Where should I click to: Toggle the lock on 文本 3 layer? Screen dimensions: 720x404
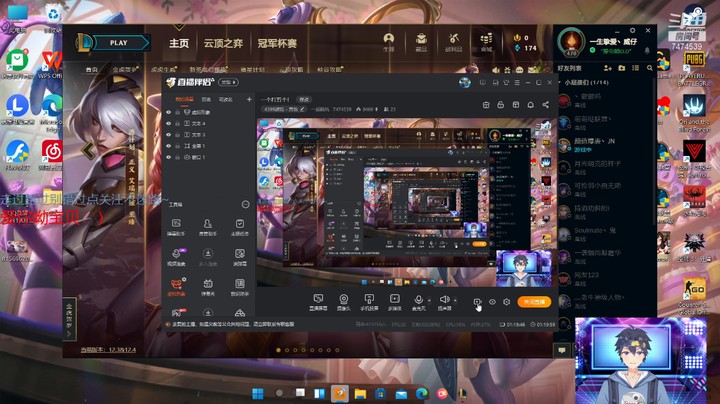click(177, 135)
